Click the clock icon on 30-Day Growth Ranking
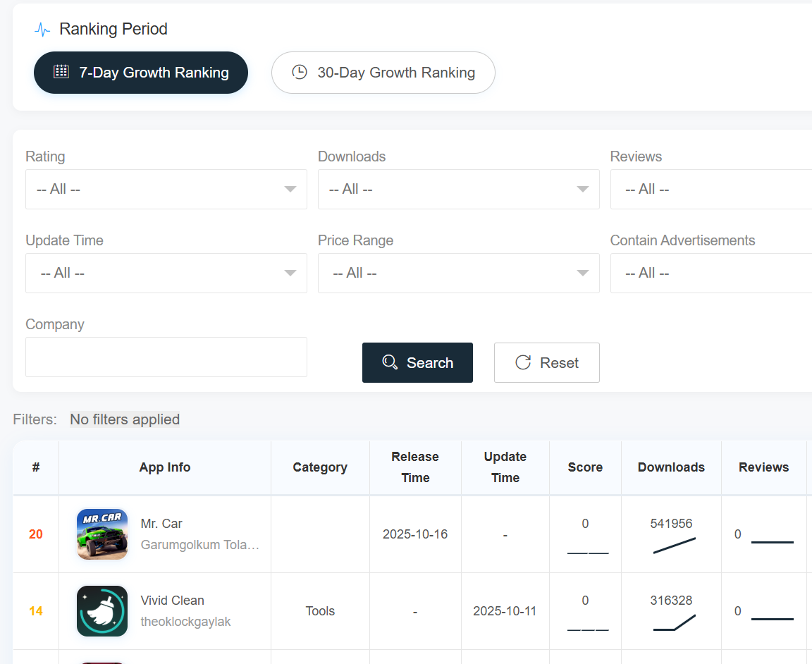 (300, 73)
